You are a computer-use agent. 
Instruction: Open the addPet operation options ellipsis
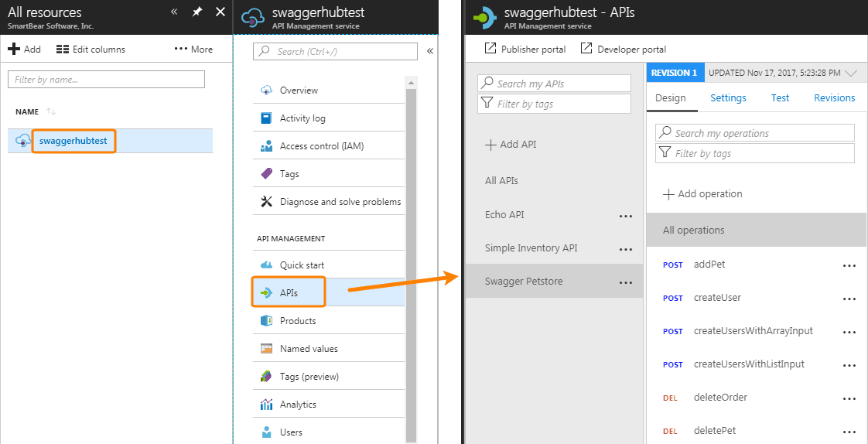click(849, 265)
